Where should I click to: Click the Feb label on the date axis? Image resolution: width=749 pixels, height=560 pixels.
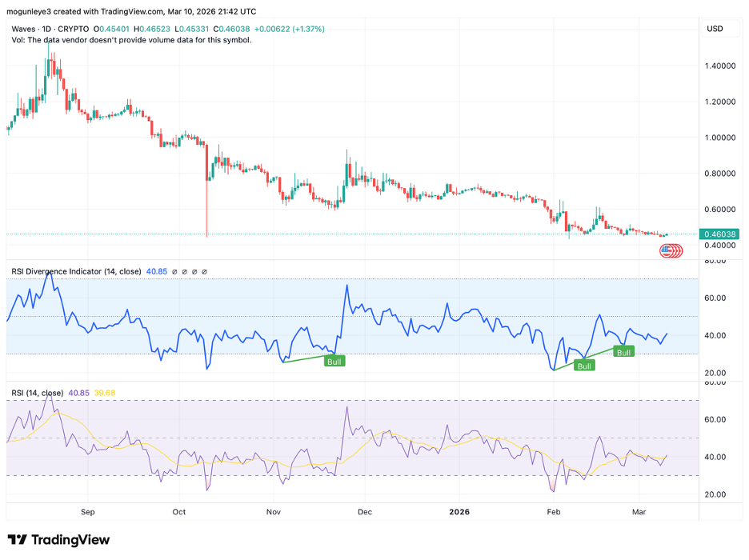pos(553,512)
